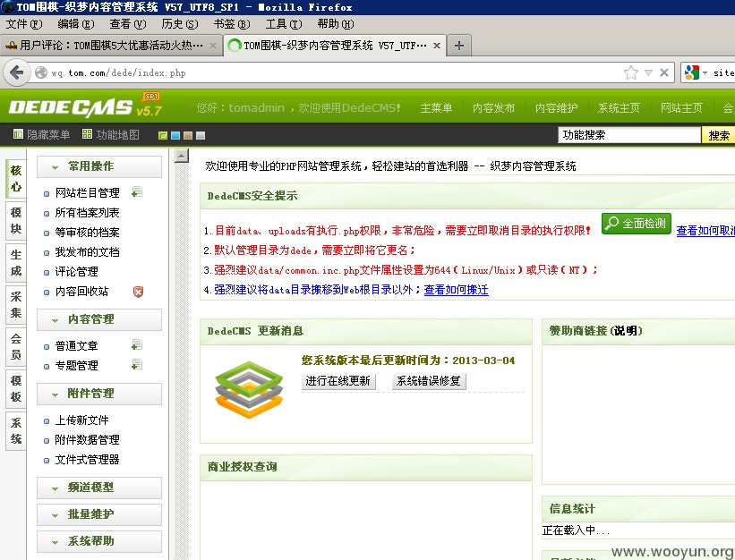
Task: Click the 全面检测 button
Action: tap(637, 224)
